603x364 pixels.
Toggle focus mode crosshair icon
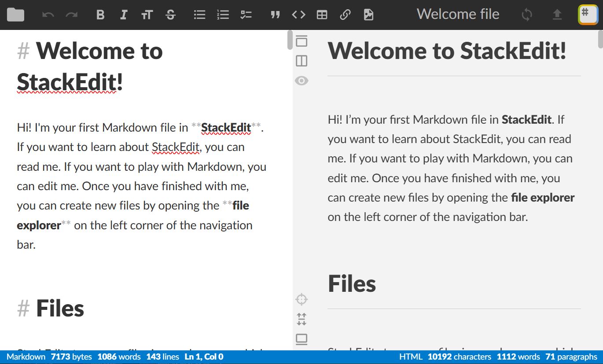[301, 300]
